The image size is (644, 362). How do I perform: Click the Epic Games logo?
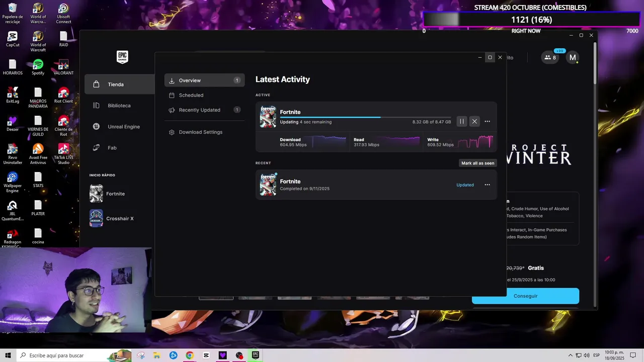(122, 57)
